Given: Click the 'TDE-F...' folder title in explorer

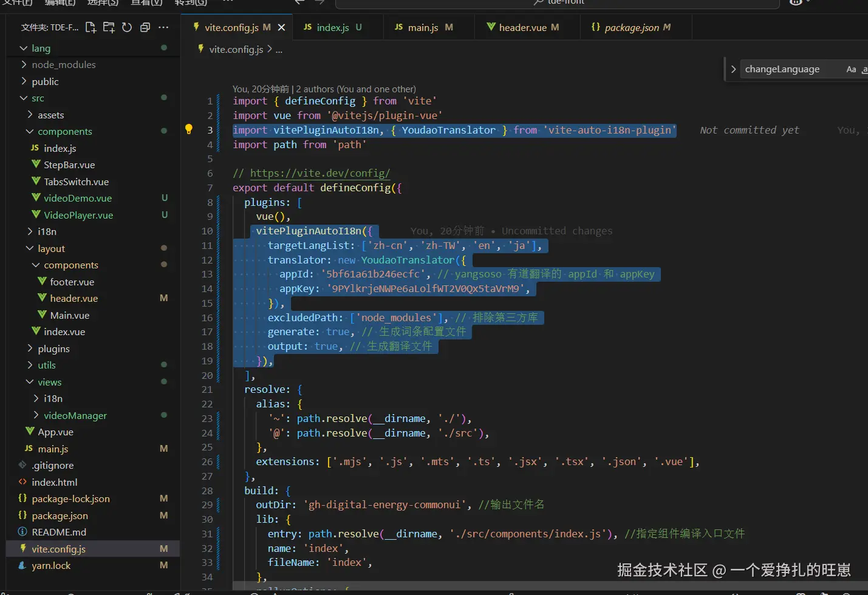Looking at the screenshot, I should pos(50,27).
